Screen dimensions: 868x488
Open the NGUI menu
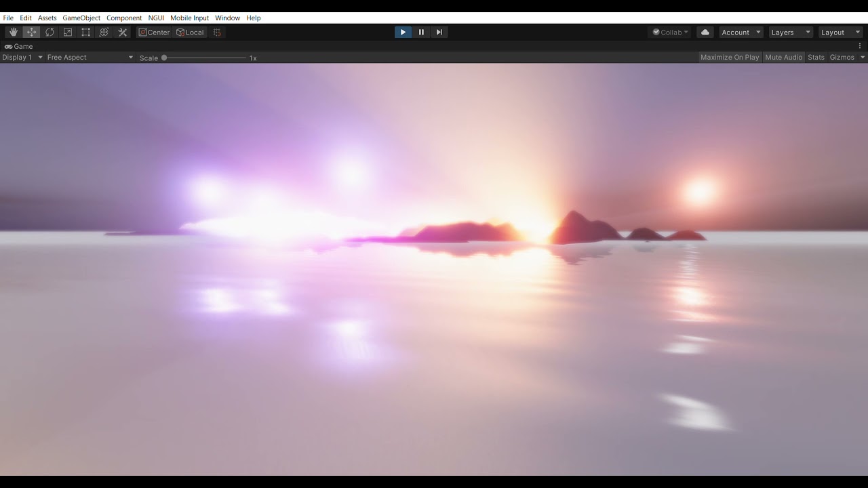pos(156,18)
